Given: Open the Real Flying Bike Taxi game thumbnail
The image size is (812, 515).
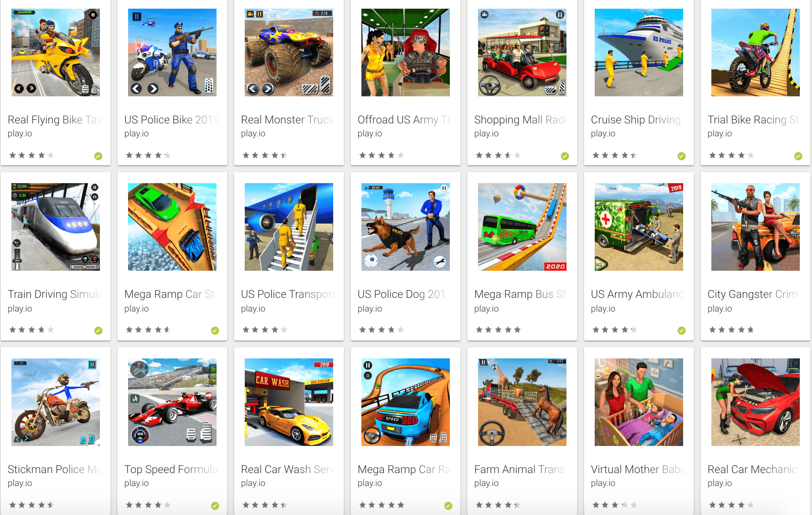Looking at the screenshot, I should [x=56, y=52].
